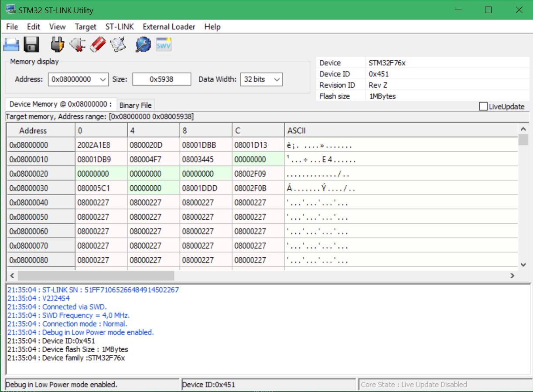Click the Size input field 0x5938
This screenshot has height=392, width=533.
tap(162, 79)
